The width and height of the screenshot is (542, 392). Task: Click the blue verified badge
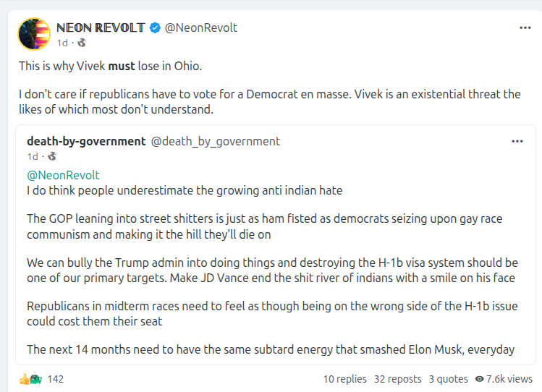155,28
